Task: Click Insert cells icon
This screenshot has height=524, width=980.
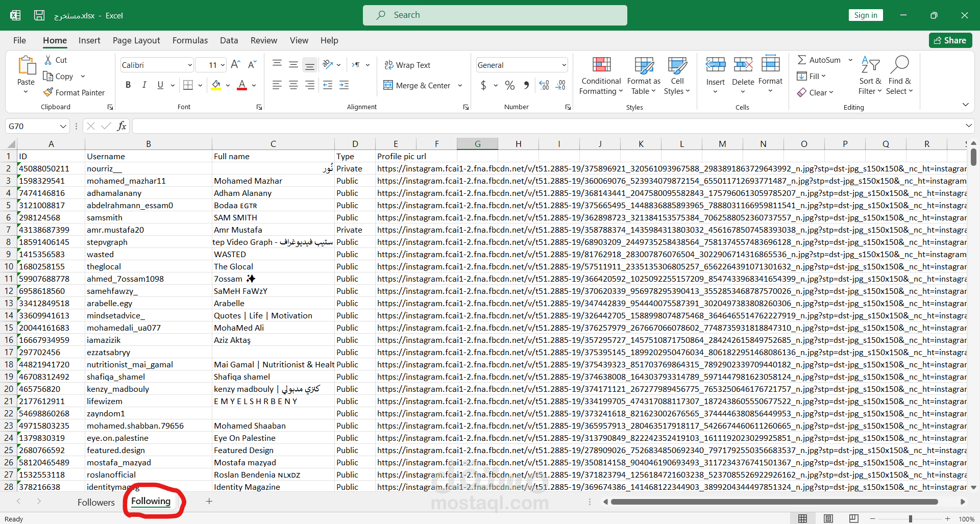Action: tap(716, 65)
